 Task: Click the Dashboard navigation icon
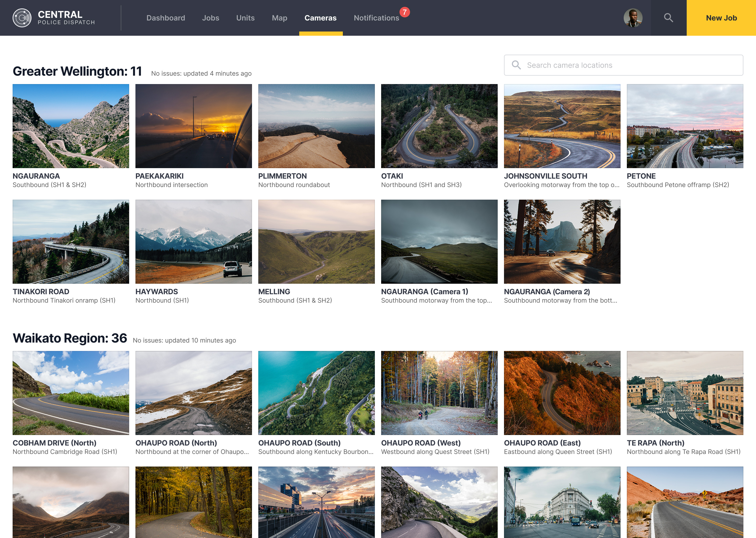tap(166, 17)
